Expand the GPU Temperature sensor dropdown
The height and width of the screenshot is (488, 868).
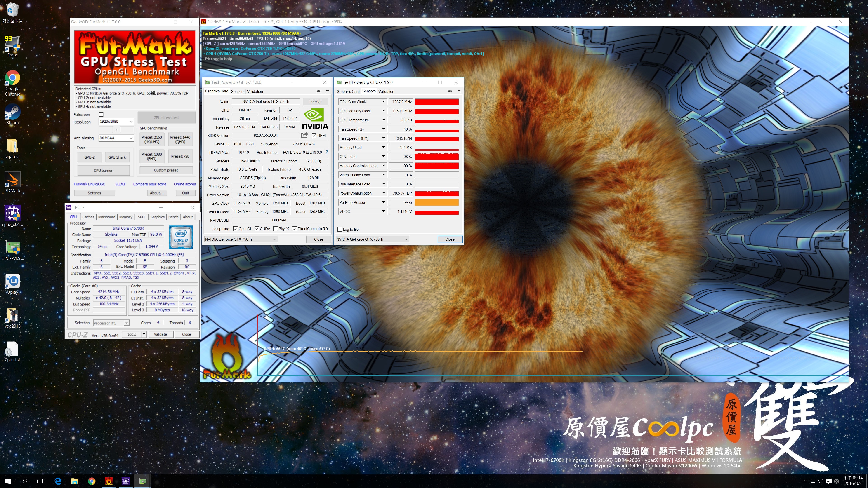383,120
